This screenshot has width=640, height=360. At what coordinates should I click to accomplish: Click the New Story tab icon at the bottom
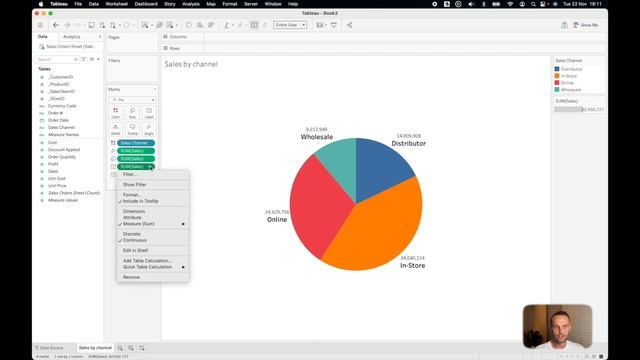point(142,348)
